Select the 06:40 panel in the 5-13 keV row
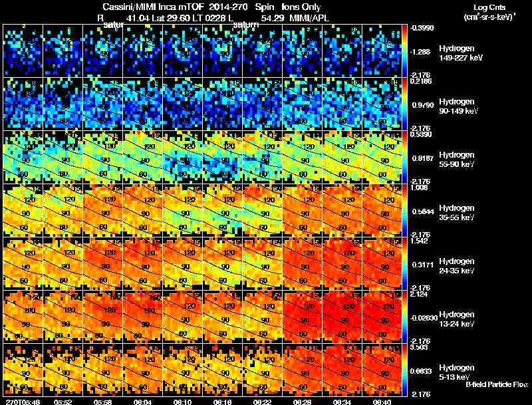Screen dimensions: 532x405 pyautogui.click(x=382, y=370)
